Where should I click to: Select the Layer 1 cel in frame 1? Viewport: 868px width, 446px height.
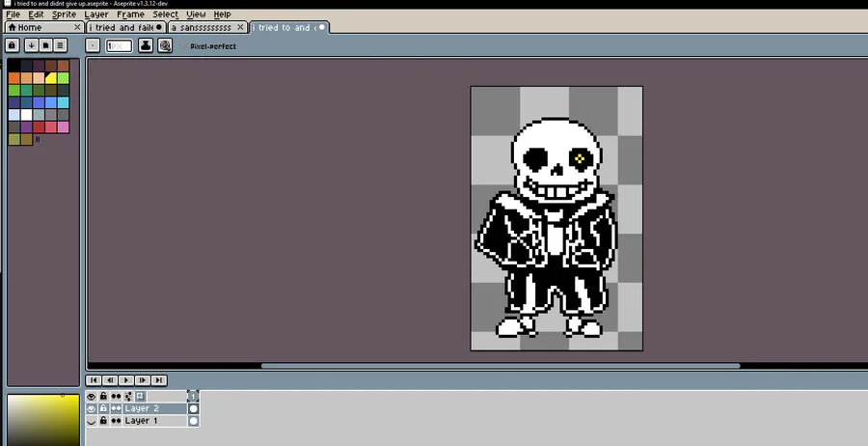point(193,421)
